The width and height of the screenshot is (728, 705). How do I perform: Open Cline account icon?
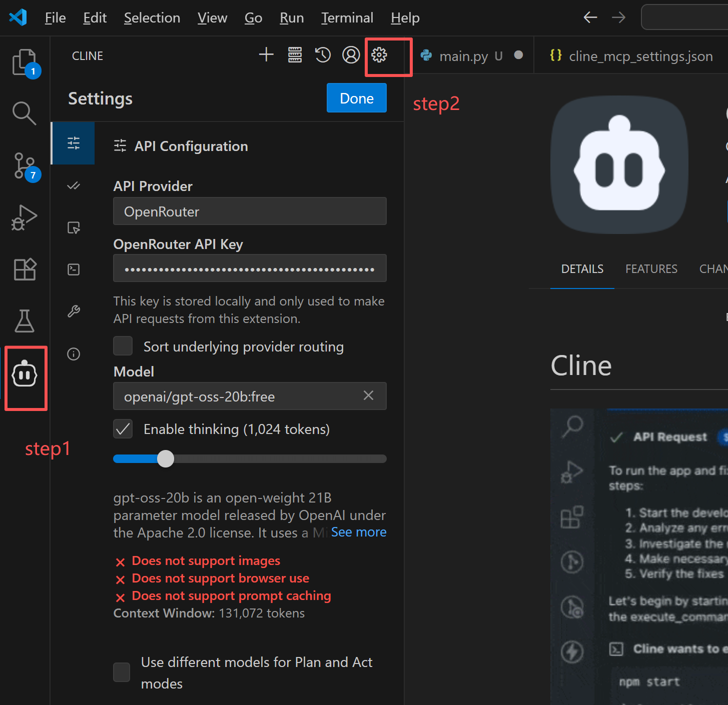[x=351, y=54]
